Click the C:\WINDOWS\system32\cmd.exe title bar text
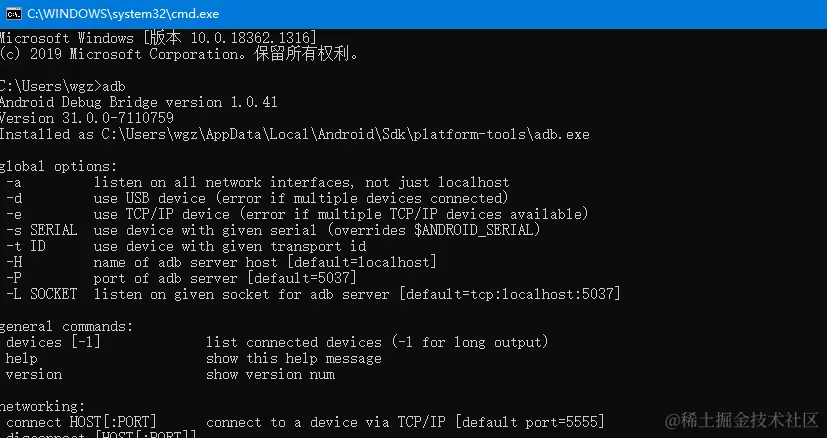 (123, 14)
